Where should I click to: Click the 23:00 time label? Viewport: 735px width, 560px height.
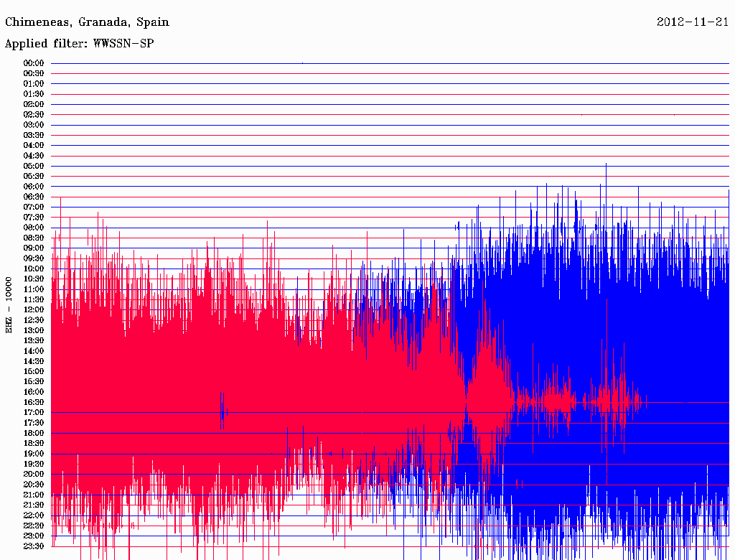click(x=34, y=536)
